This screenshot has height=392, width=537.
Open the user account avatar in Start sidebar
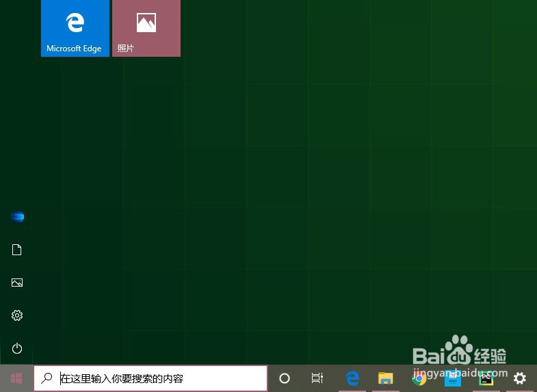click(x=17, y=217)
